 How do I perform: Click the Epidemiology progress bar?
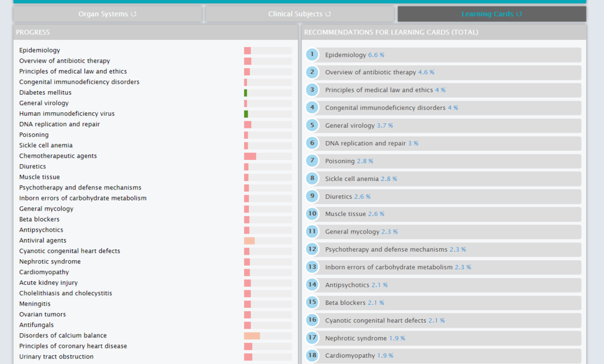[x=268, y=51]
